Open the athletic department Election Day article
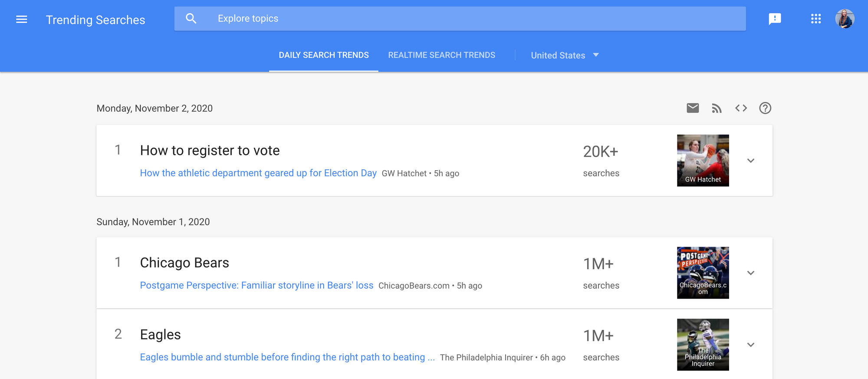 [258, 173]
